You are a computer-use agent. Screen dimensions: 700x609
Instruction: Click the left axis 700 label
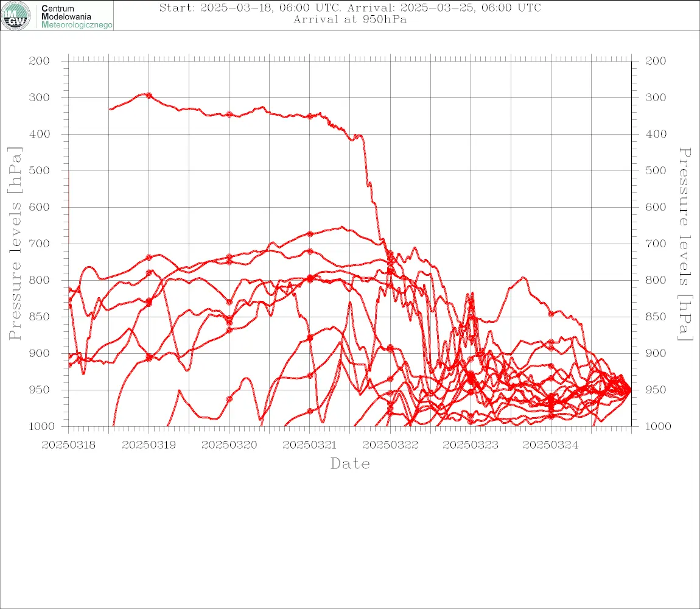(40, 244)
